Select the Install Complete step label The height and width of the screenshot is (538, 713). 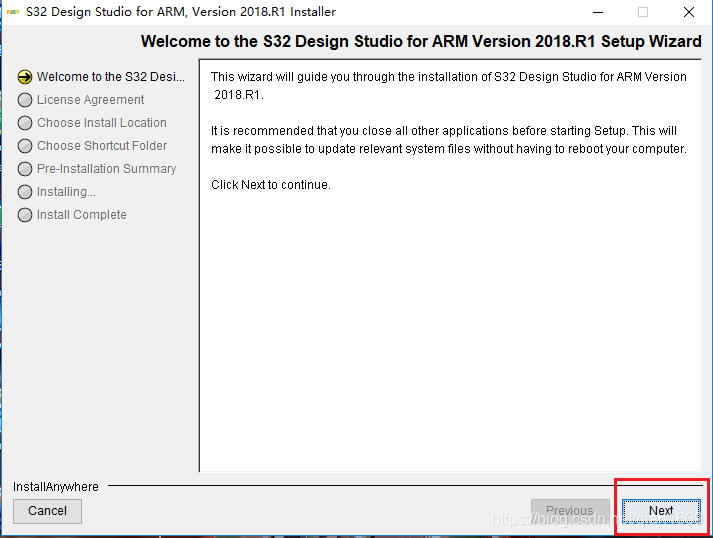pos(81,215)
